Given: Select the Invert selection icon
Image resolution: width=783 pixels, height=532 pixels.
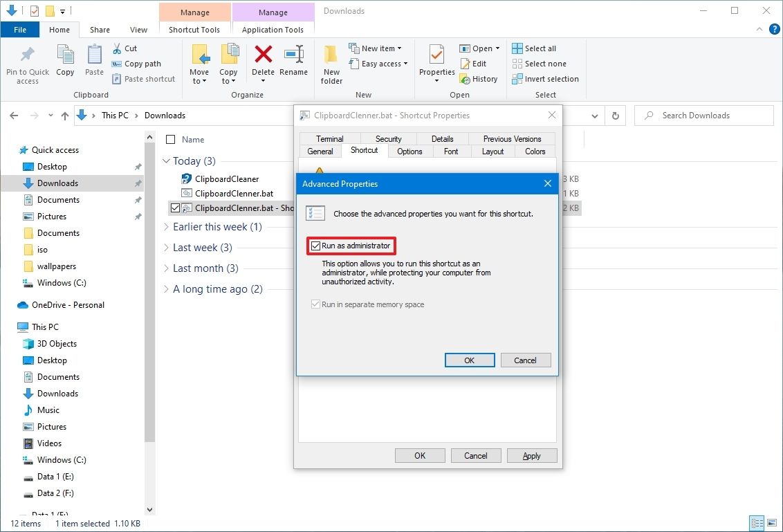Looking at the screenshot, I should pos(545,78).
